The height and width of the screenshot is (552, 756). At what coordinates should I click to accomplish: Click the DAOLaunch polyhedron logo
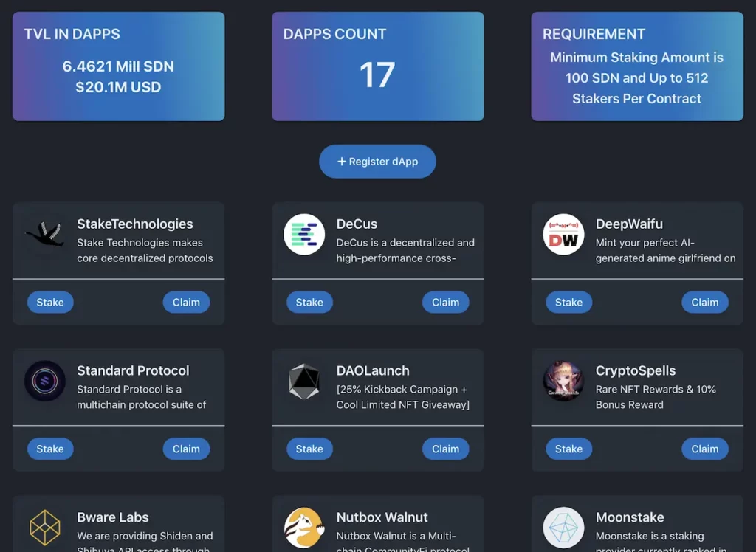click(304, 381)
